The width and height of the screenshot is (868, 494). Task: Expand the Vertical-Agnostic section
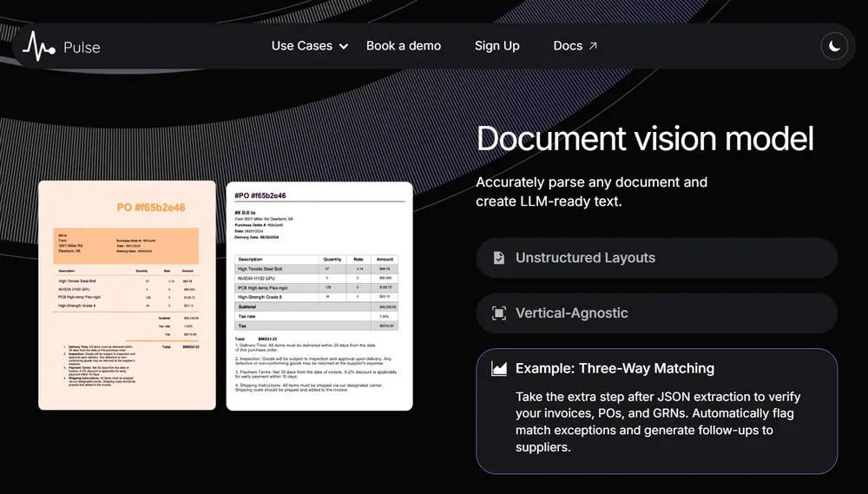tap(656, 313)
